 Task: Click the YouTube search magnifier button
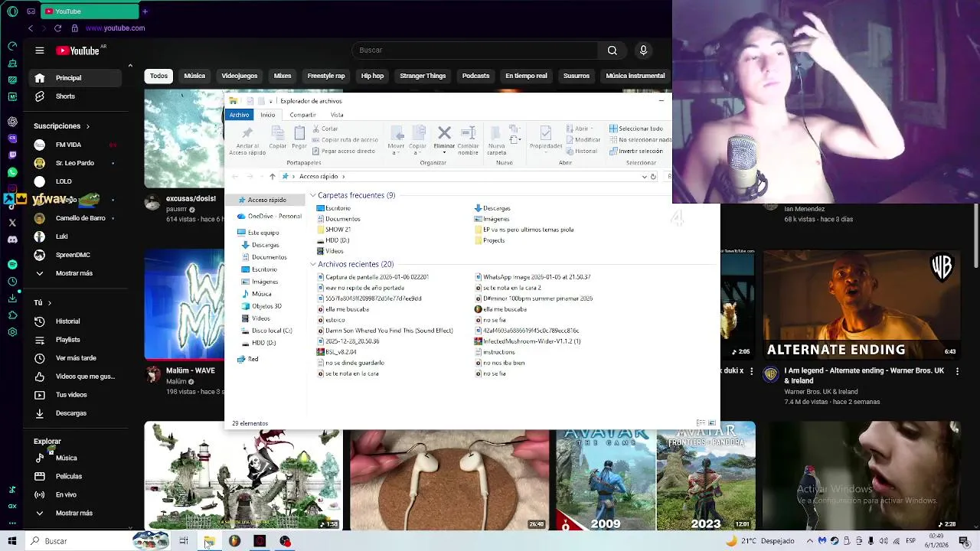(612, 51)
